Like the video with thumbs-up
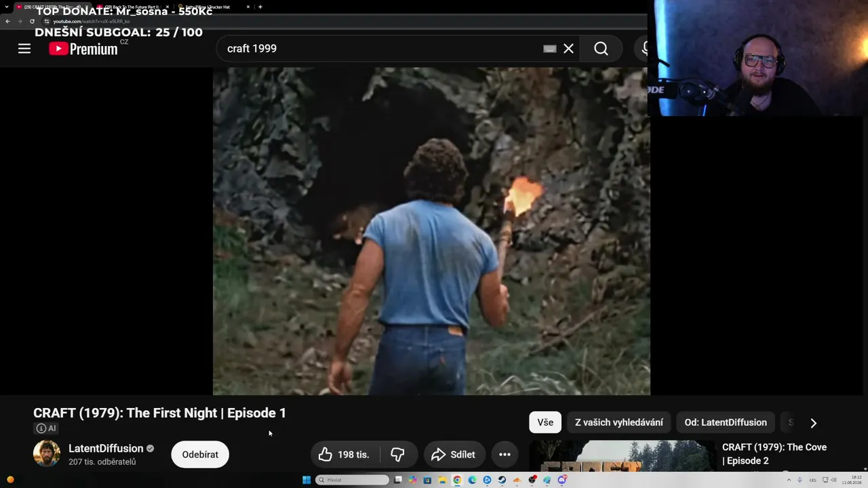Image resolution: width=868 pixels, height=488 pixels. 346,454
